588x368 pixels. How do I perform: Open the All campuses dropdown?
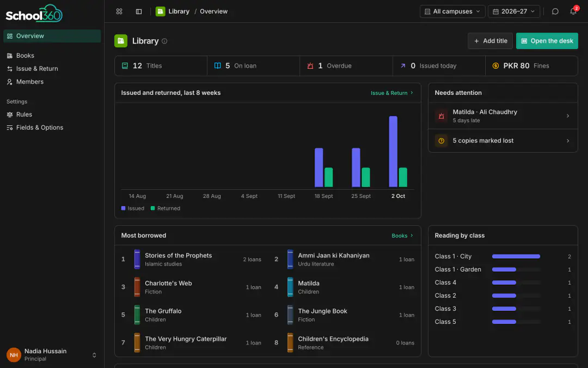point(452,11)
